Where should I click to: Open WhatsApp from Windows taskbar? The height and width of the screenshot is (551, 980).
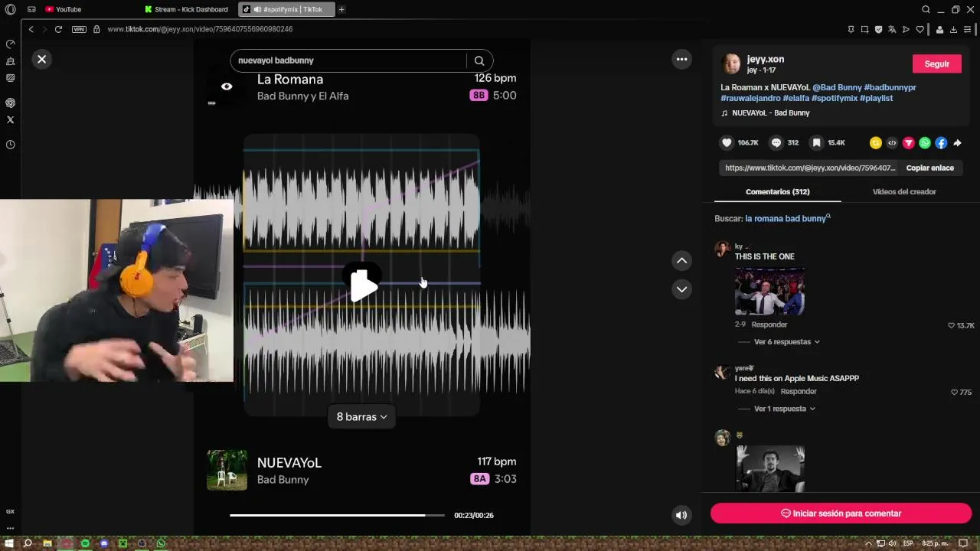161,543
